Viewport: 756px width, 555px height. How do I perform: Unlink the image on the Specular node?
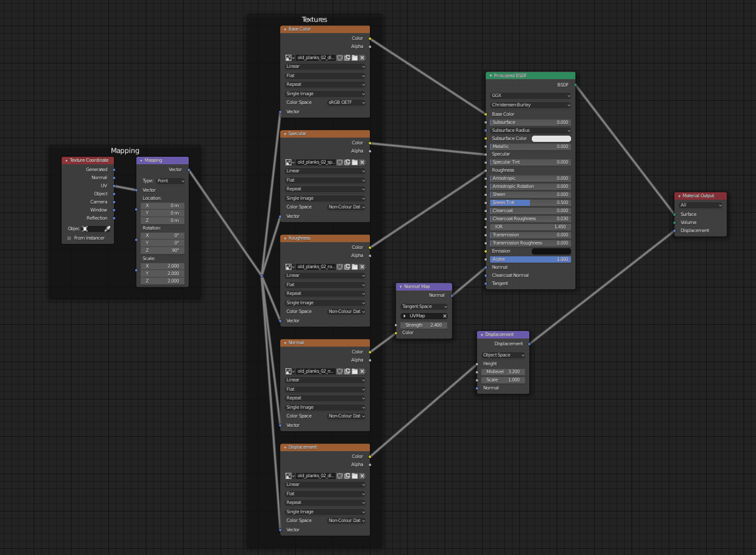click(362, 162)
